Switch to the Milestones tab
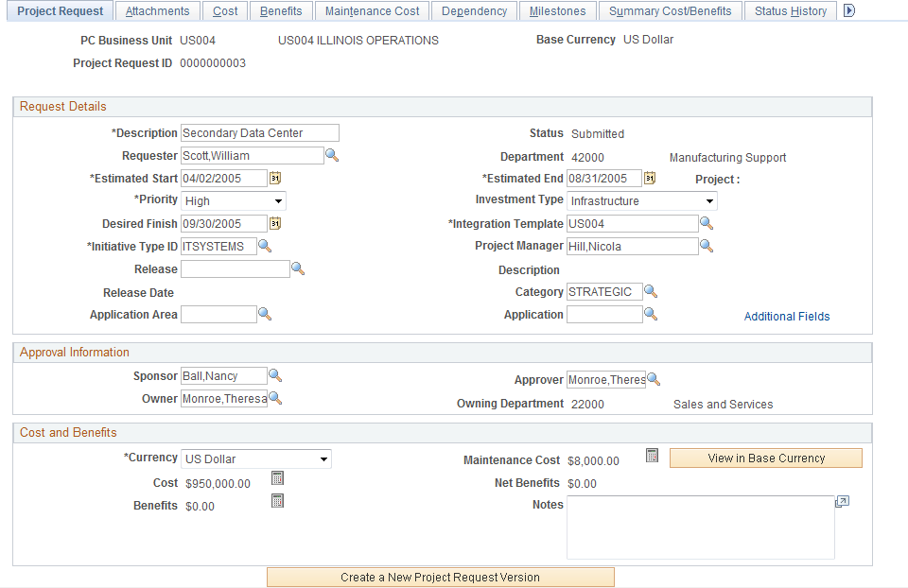Screen dimensions: 908x588 coord(558,11)
